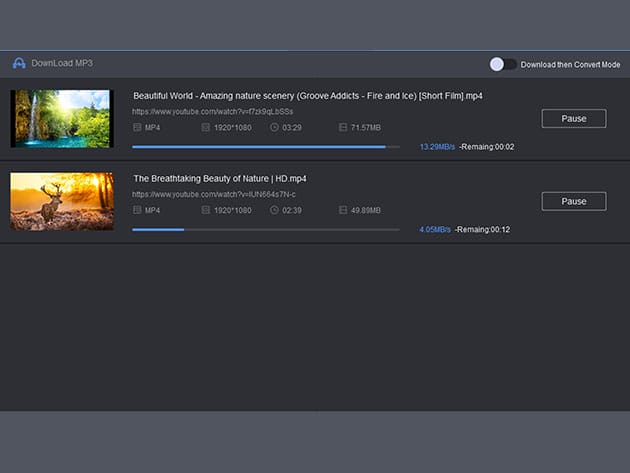
Task: Select the waterfall video thumbnail
Action: [x=60, y=119]
